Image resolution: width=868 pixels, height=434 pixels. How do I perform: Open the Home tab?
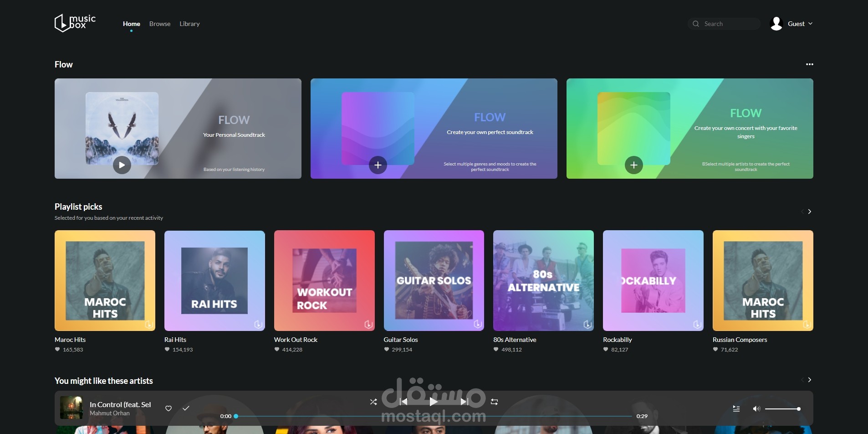132,24
